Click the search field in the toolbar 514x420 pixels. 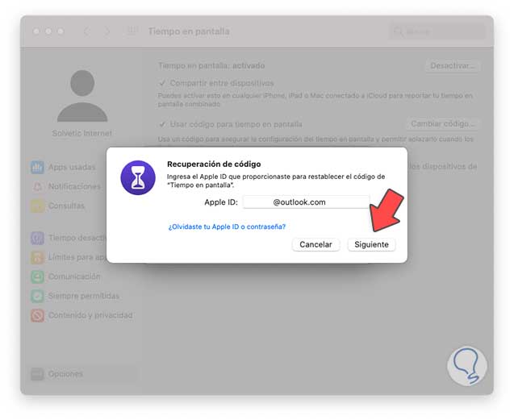[x=437, y=31]
